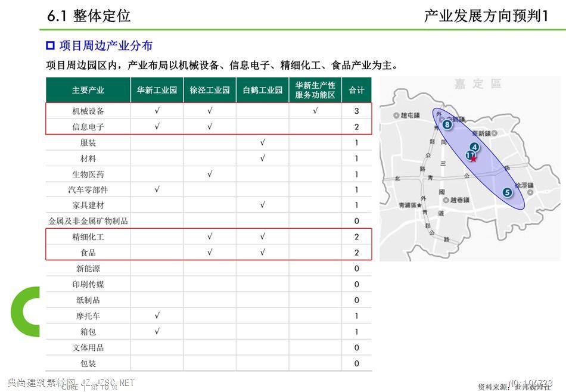Select marker 8 on the map
The height and width of the screenshot is (392, 566).
tap(447, 125)
